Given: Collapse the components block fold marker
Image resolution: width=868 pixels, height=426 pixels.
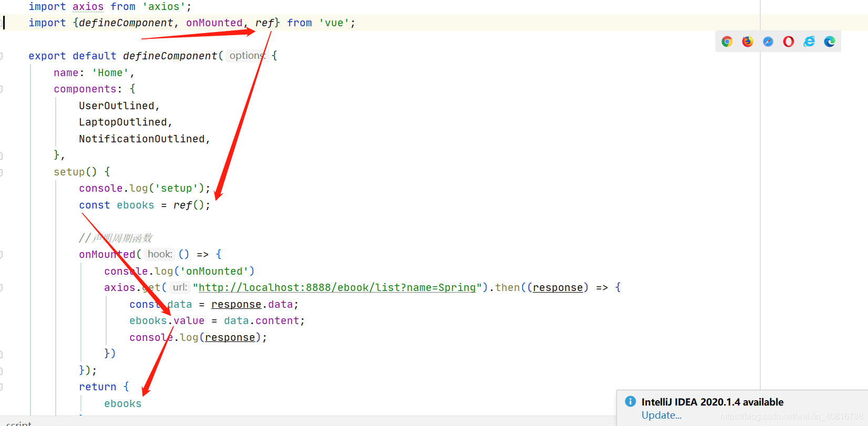Looking at the screenshot, I should 2,89.
